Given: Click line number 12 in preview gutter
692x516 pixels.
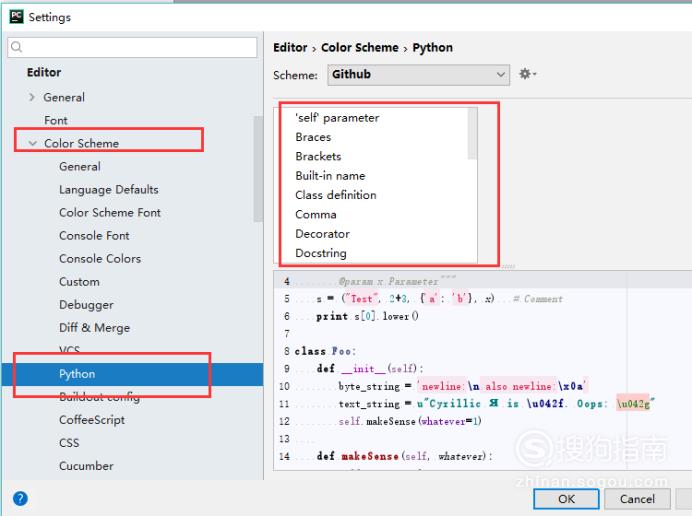Looking at the screenshot, I should (284, 422).
